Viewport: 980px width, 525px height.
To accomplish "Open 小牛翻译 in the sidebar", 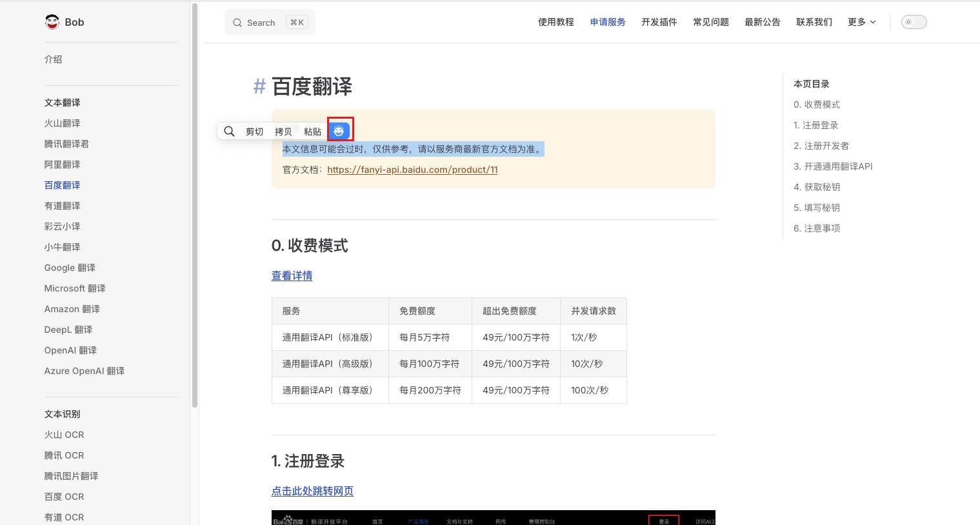I will 63,247.
